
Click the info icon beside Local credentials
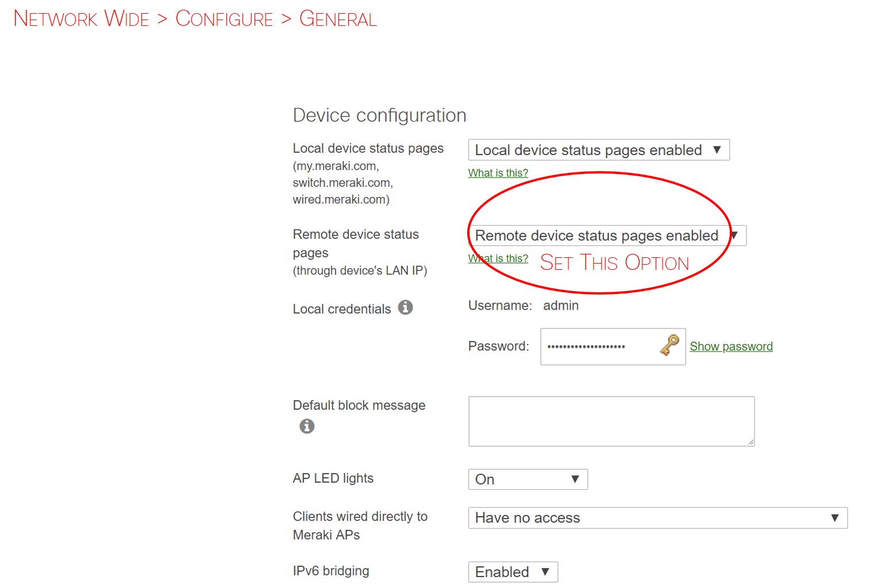tap(406, 308)
